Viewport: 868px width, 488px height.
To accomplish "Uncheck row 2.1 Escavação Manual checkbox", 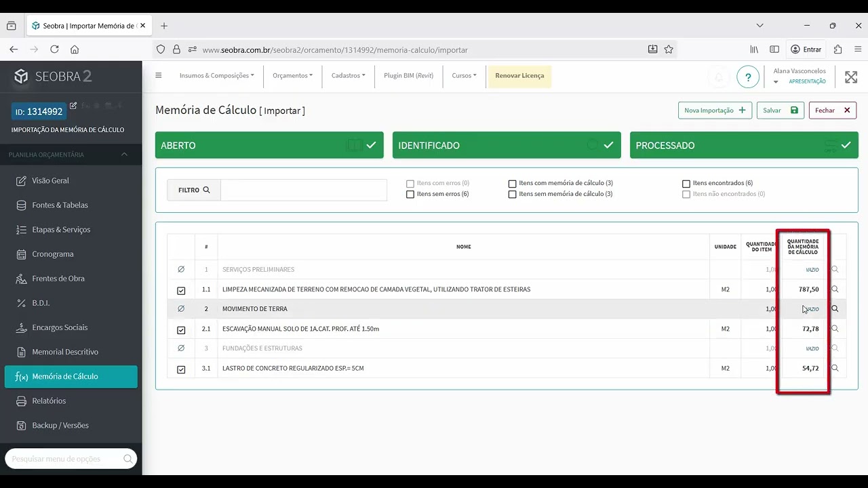I will (x=181, y=330).
